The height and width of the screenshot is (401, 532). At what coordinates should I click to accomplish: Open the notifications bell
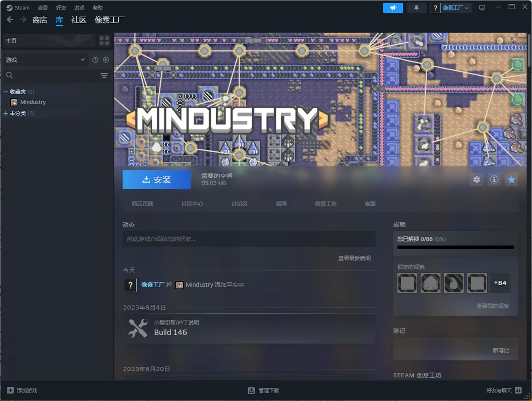point(416,8)
